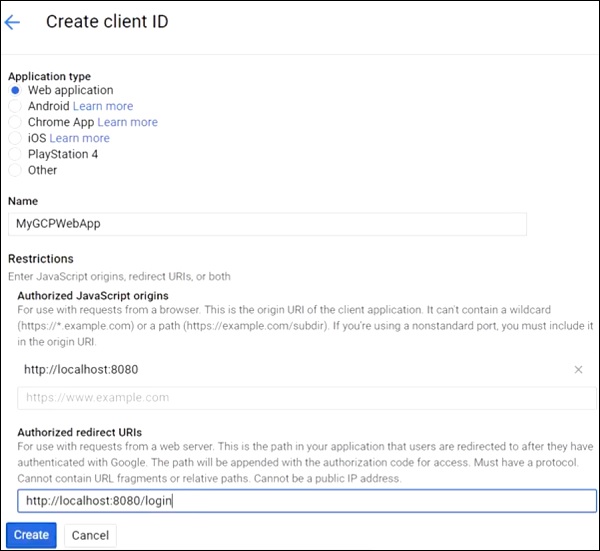Follow the iOS Learn more link
This screenshot has width=600, height=551.
point(80,138)
